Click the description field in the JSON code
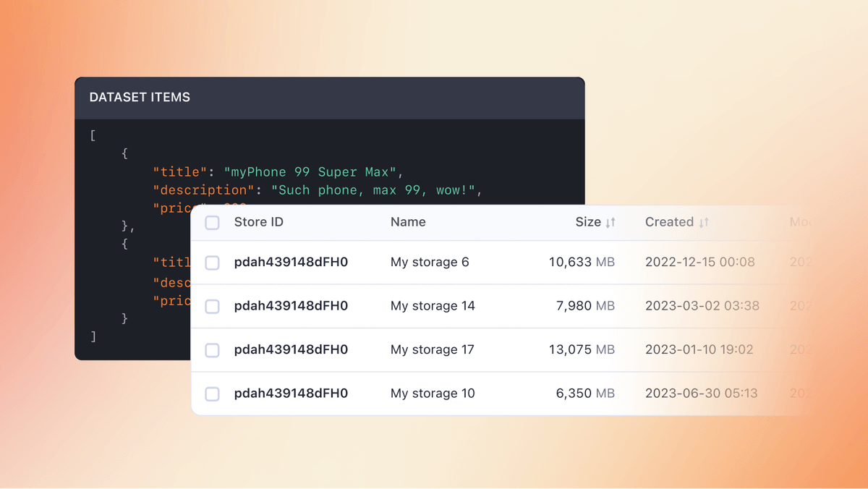This screenshot has height=489, width=868. pyautogui.click(x=203, y=190)
